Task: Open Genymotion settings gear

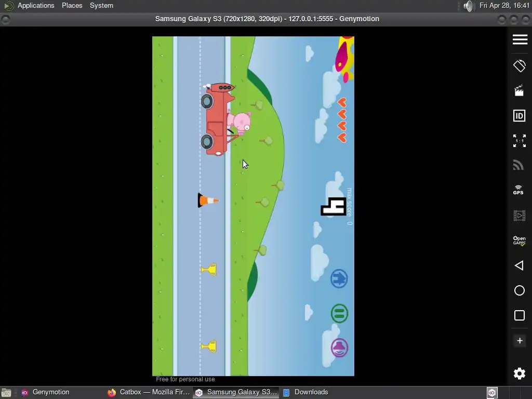Action: (519, 374)
